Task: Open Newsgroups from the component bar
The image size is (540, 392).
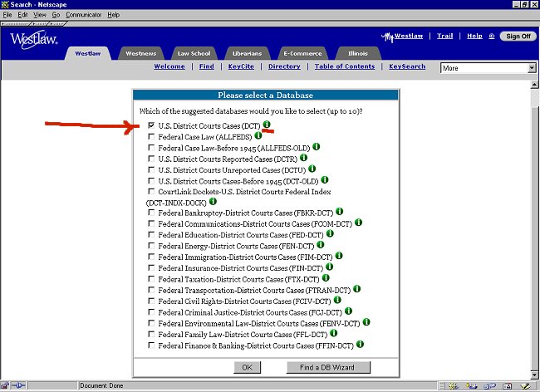Action: tap(489, 386)
